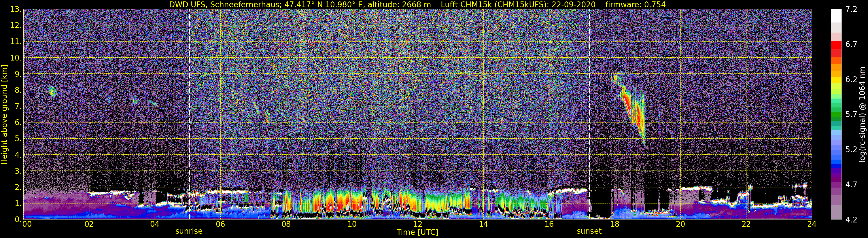Click the time tick label '12'

pos(417,224)
